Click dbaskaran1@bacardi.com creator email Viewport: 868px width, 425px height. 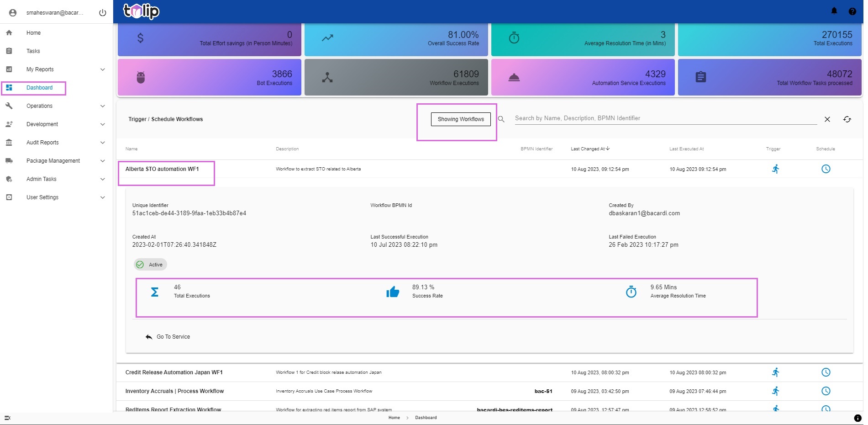coord(644,213)
